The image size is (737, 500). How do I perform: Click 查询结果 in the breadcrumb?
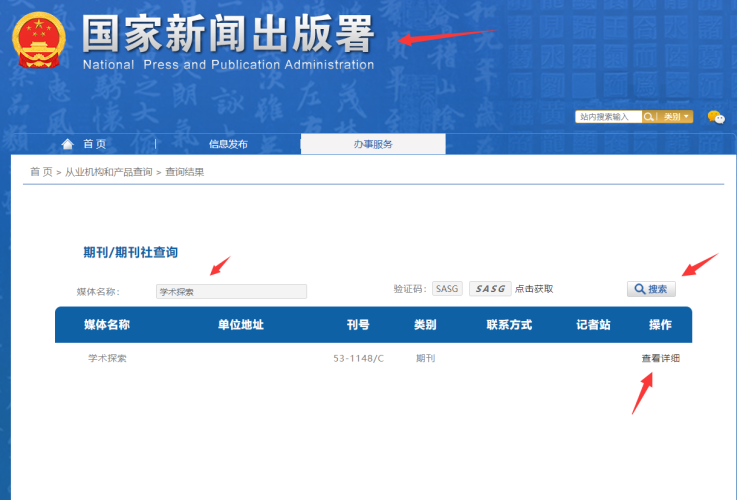pyautogui.click(x=185, y=172)
